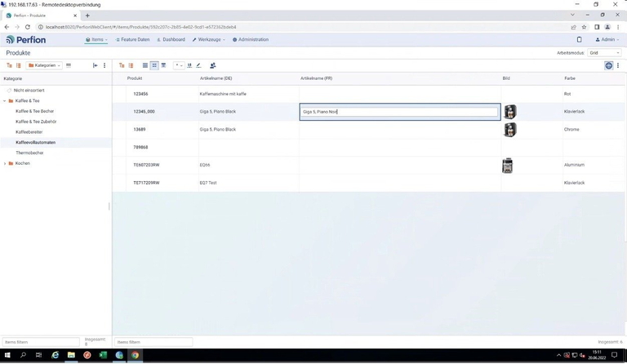The width and height of the screenshot is (627, 364).
Task: Click the product image thumbnail for 12345_000
Action: pos(509,112)
